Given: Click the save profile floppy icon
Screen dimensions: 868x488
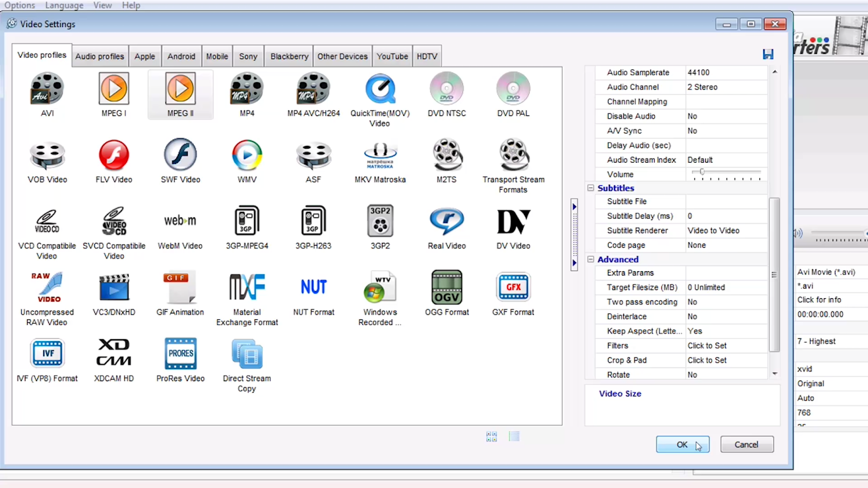Looking at the screenshot, I should [768, 54].
